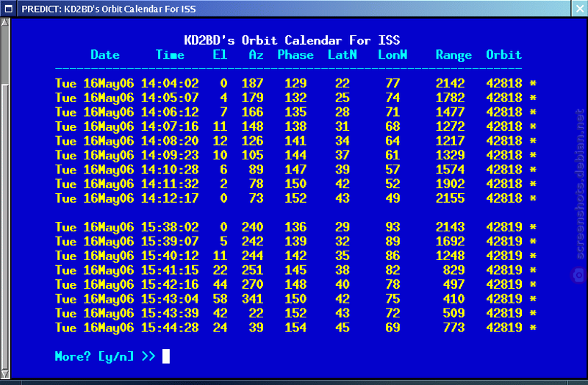This screenshot has height=385, width=588.
Task: Click range value 1692
Action: (450, 242)
